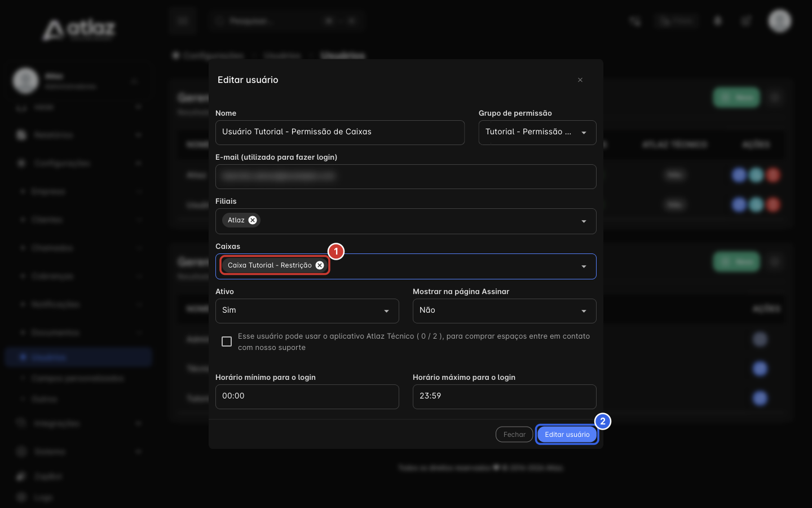This screenshot has width=812, height=508.
Task: Tick the Atlaz Técnico app usage checkbox
Action: [x=227, y=341]
